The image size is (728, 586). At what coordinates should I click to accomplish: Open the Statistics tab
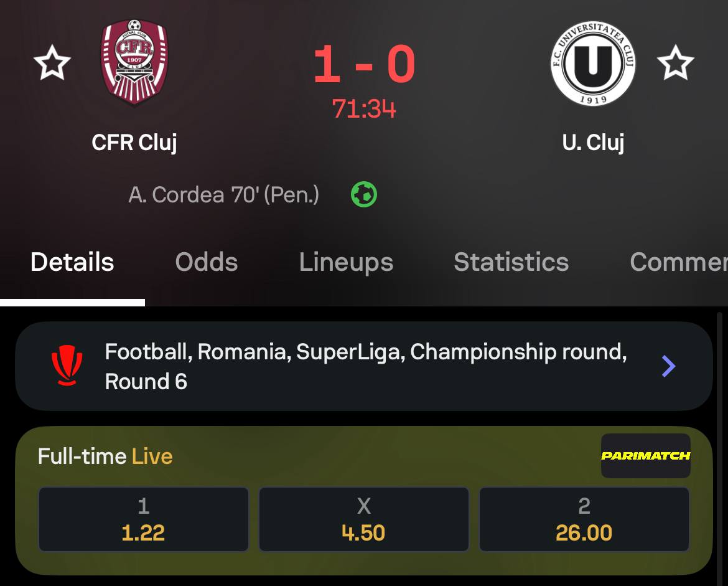[511, 262]
